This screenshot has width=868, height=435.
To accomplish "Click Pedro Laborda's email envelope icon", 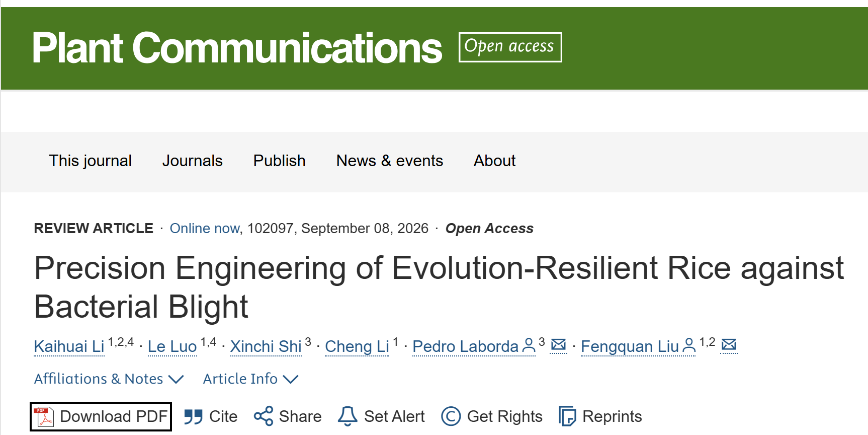I will pos(558,345).
